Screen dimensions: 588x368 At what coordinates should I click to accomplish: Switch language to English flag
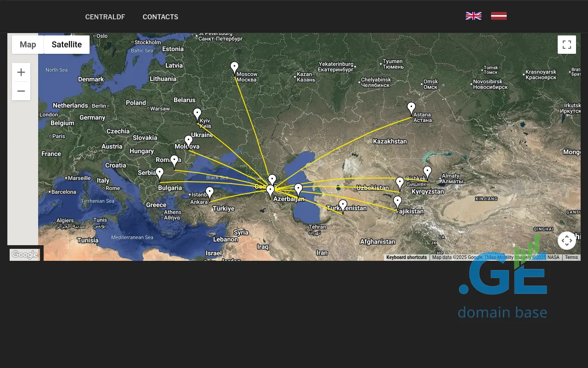473,16
